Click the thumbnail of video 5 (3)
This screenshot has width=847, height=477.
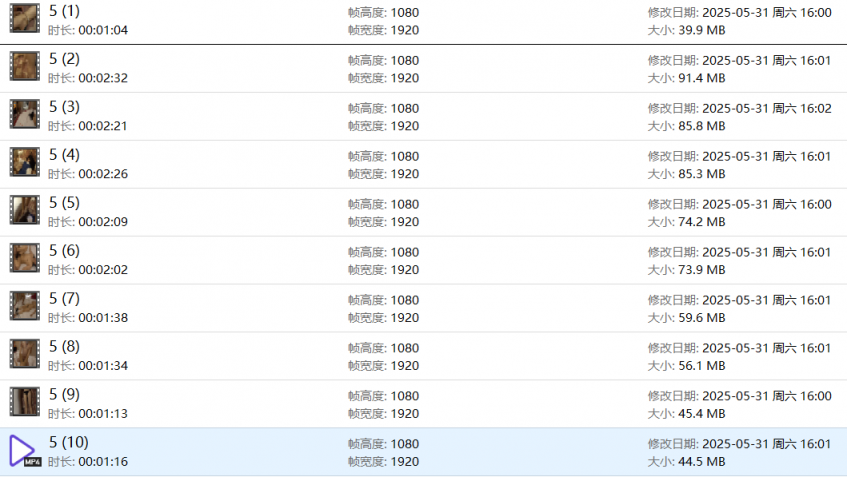[25, 114]
